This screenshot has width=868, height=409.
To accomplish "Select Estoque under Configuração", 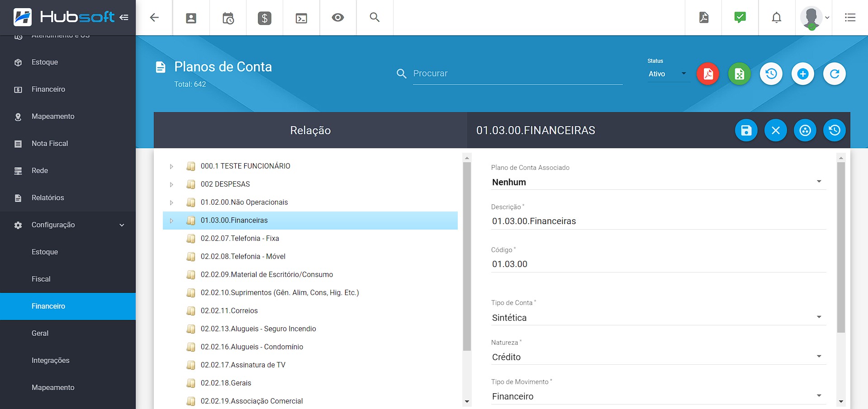I will click(x=68, y=252).
